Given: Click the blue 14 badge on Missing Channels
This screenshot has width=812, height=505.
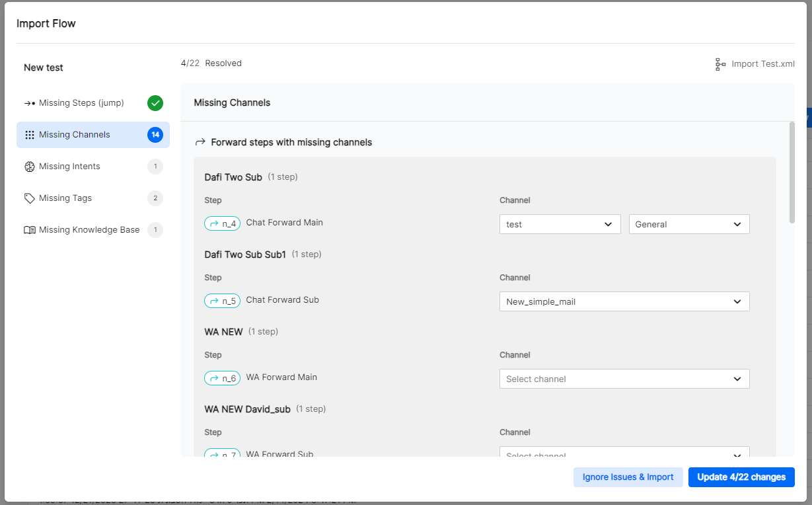Looking at the screenshot, I should (x=155, y=135).
